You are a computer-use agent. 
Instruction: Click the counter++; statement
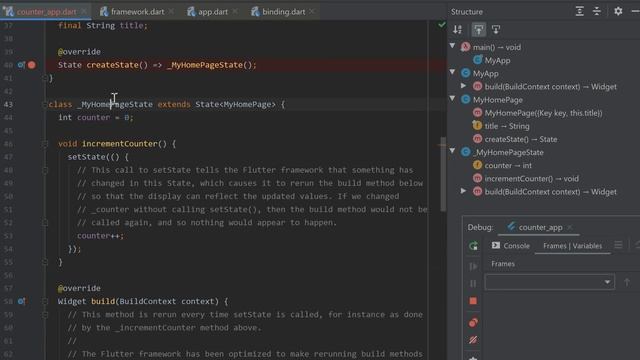click(100, 236)
